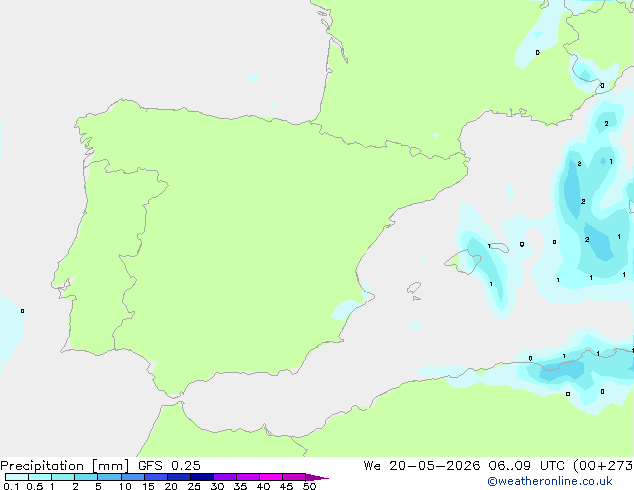Screen dimensions: 634x490
Task: Click the '15' legend scale number
Action: (148, 486)
